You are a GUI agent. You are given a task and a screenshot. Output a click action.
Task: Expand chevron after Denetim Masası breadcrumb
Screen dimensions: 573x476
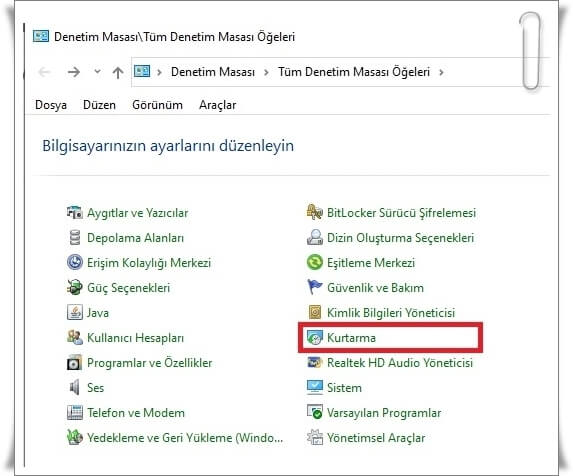coord(266,72)
